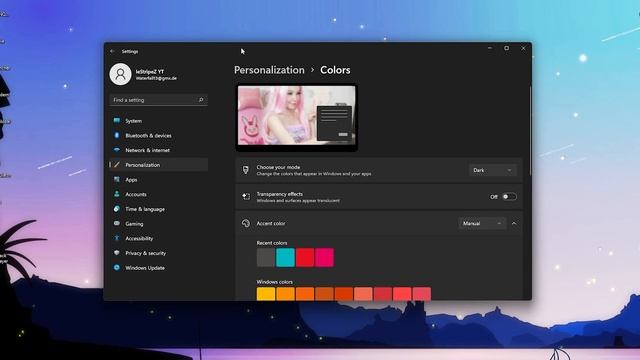
Task: Click the Accent color palette icon
Action: 246,223
